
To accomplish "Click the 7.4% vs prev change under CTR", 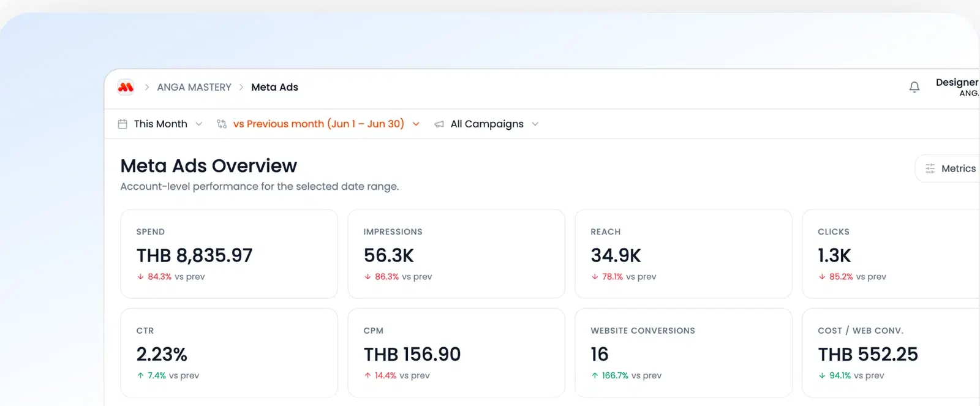I will 168,375.
